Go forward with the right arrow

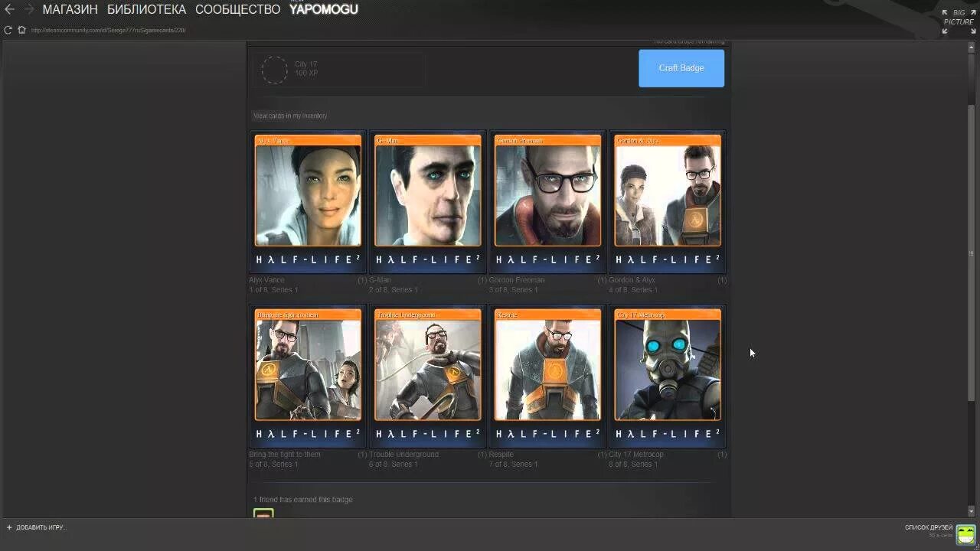[x=28, y=10]
